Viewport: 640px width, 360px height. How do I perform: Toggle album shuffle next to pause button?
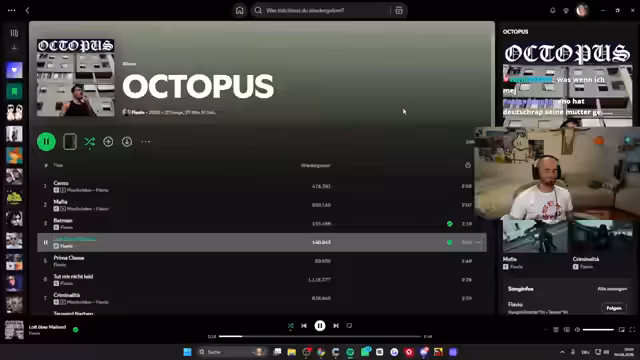coord(89,142)
